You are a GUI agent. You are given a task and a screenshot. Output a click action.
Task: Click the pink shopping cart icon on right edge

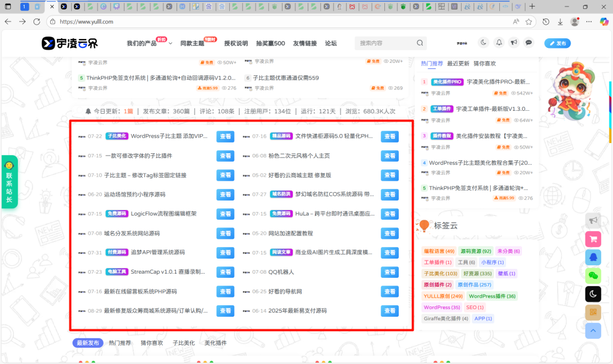(x=593, y=239)
